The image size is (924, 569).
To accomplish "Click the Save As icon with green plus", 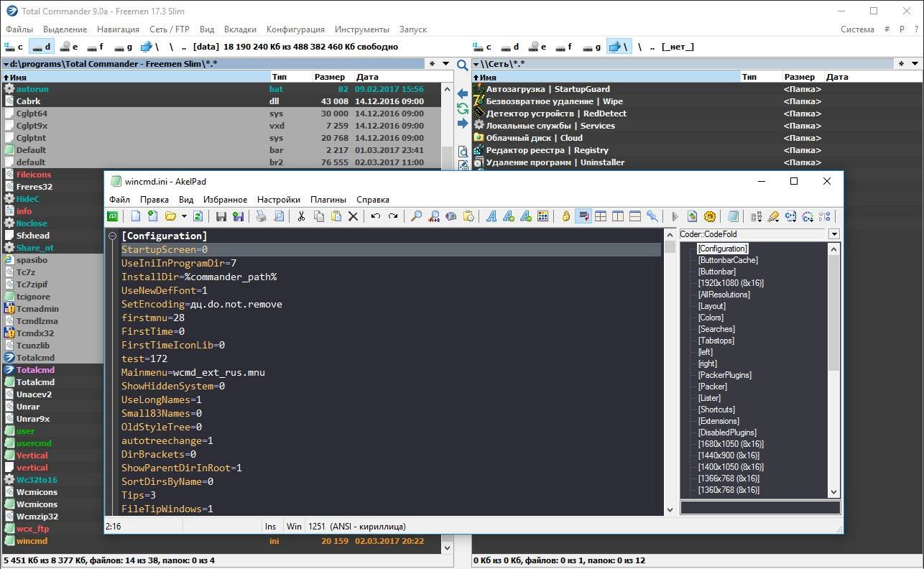I will (x=239, y=216).
